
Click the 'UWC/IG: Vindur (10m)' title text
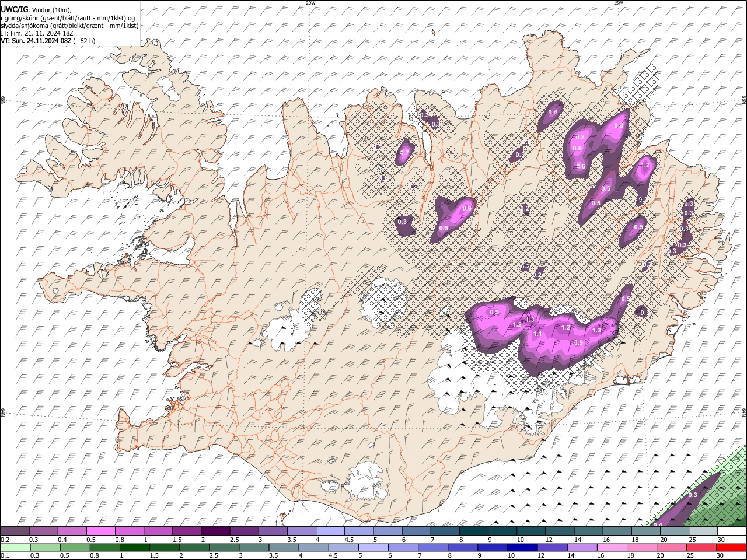pyautogui.click(x=36, y=10)
